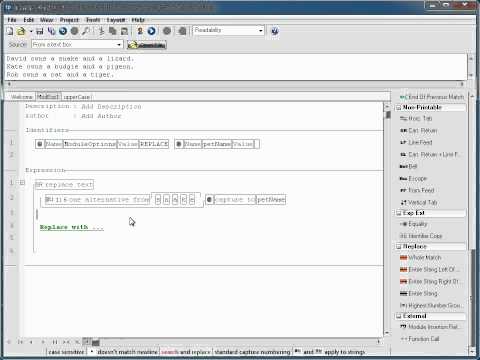The image size is (480, 360).
Task: Click the blue round play toolbar icon
Action: pyautogui.click(x=151, y=31)
